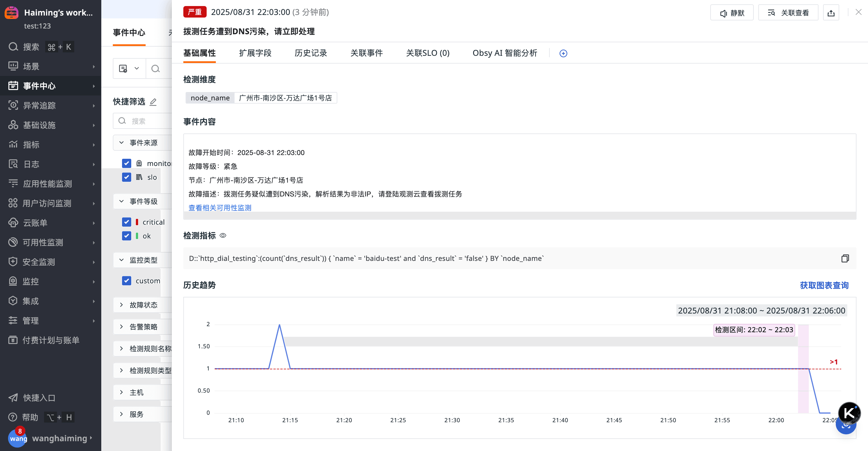Click the K floating assistant icon

(849, 413)
